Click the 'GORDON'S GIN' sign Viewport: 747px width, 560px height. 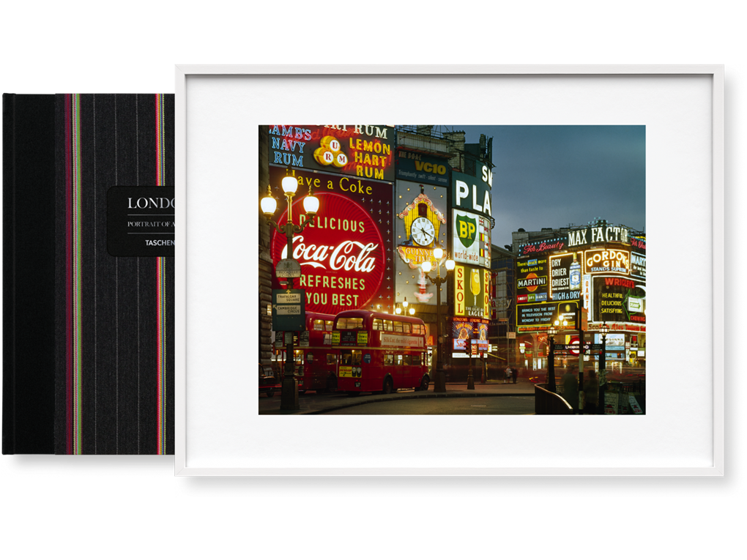coord(606,261)
